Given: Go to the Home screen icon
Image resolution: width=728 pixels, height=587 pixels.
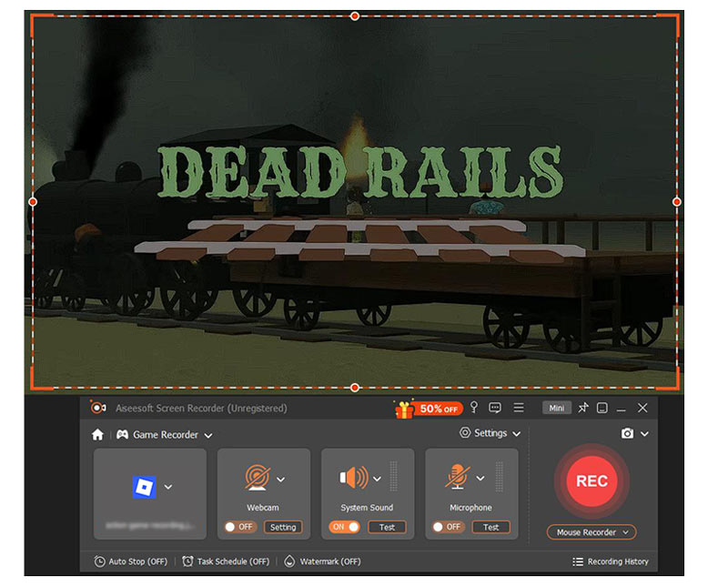Looking at the screenshot, I should click(98, 435).
